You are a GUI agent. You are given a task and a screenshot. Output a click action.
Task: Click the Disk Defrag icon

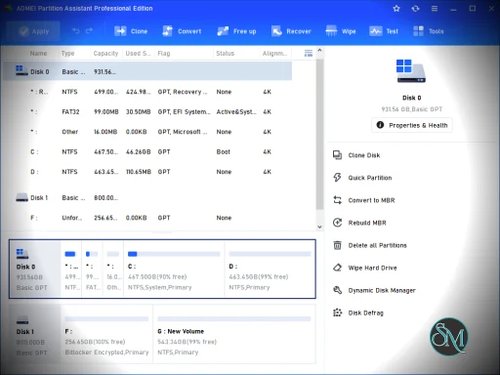(x=337, y=312)
